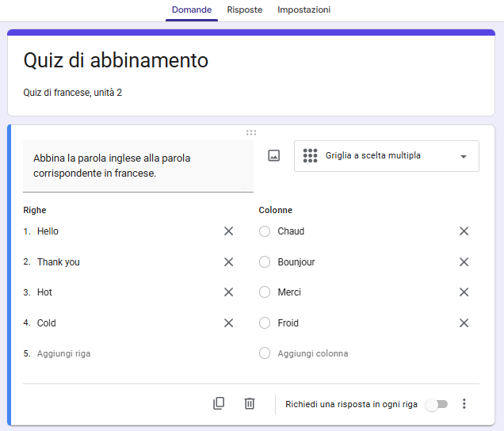Edit the Hello row label
504x431 pixels.
pos(48,231)
